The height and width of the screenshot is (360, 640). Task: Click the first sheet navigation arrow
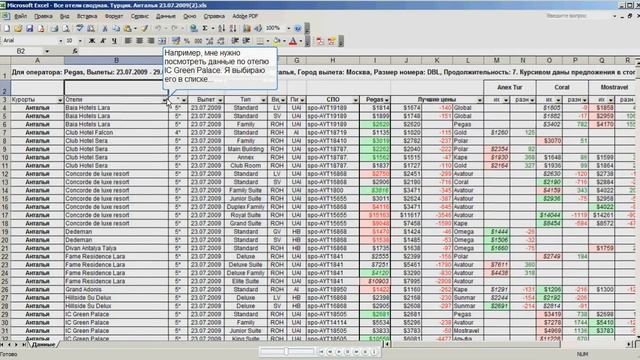coord(2,345)
